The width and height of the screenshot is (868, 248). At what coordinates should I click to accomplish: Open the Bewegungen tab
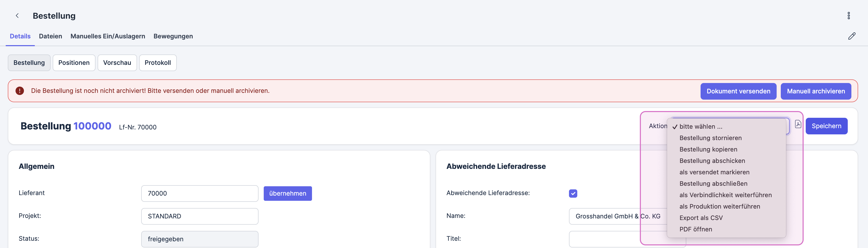[x=173, y=36]
